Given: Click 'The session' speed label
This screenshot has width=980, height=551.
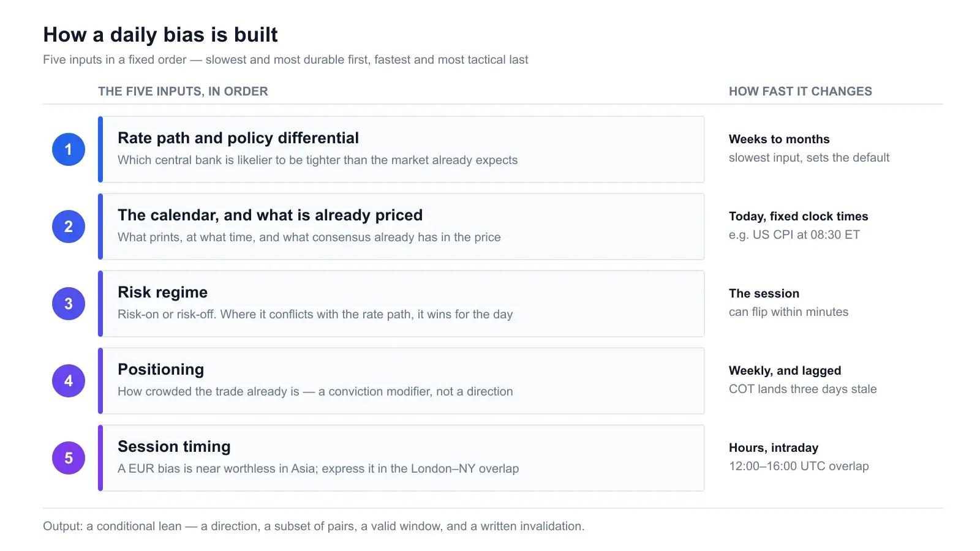Looking at the screenshot, I should [764, 293].
